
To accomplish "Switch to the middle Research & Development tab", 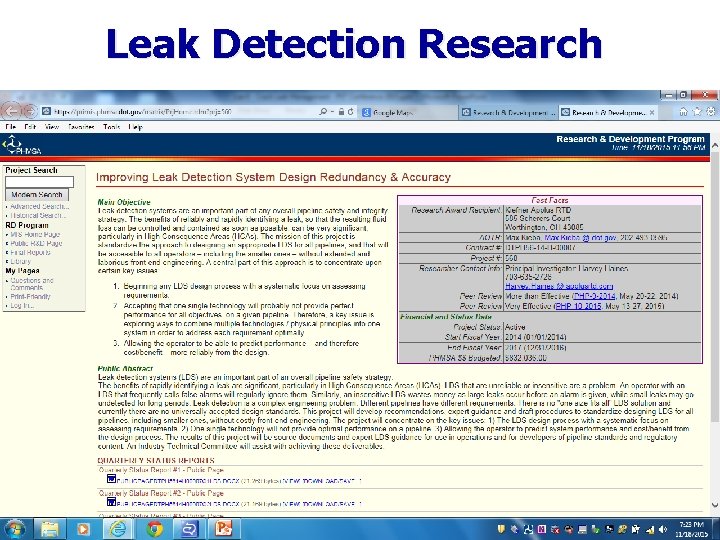I will [509, 112].
